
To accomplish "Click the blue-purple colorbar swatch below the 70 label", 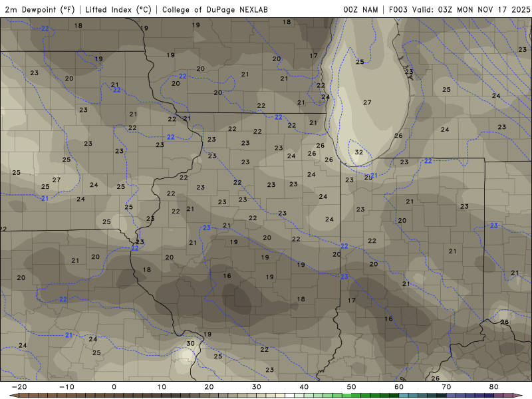I will 451,396.
